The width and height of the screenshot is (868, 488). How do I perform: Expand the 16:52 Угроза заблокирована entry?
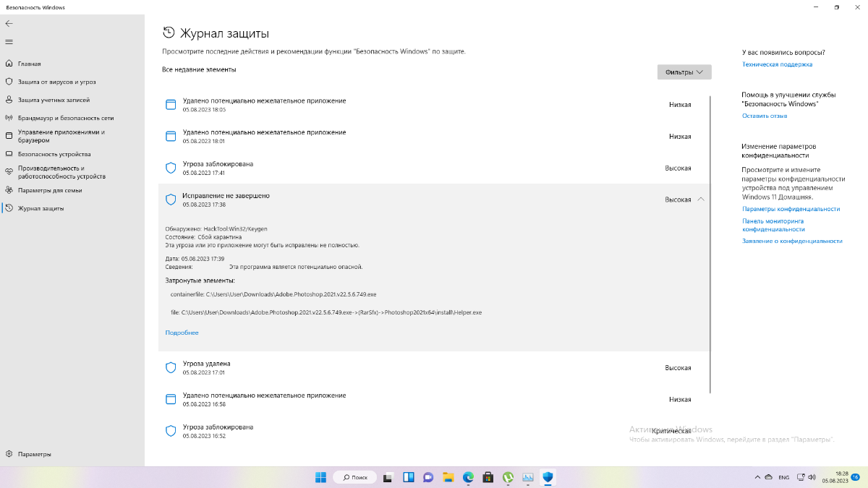[x=434, y=431]
